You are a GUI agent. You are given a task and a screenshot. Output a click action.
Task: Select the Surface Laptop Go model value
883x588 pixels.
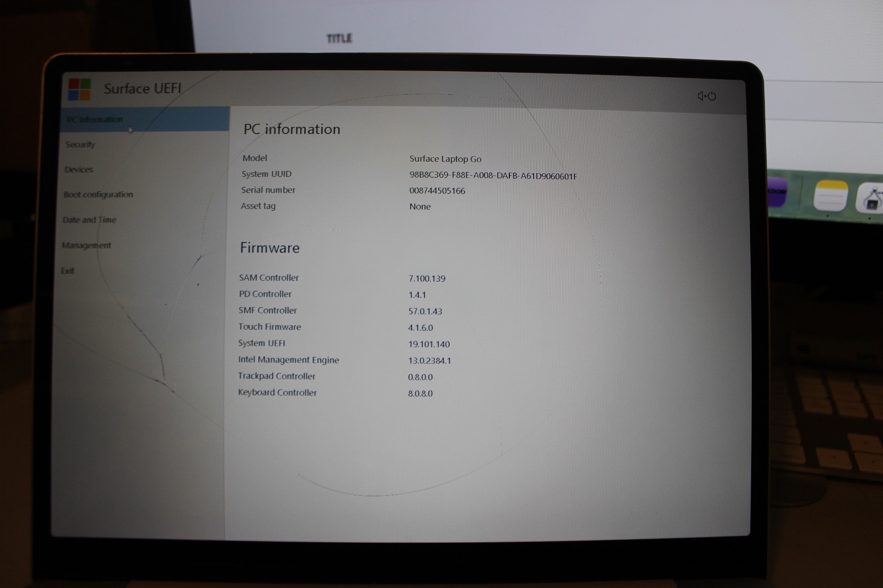point(445,159)
